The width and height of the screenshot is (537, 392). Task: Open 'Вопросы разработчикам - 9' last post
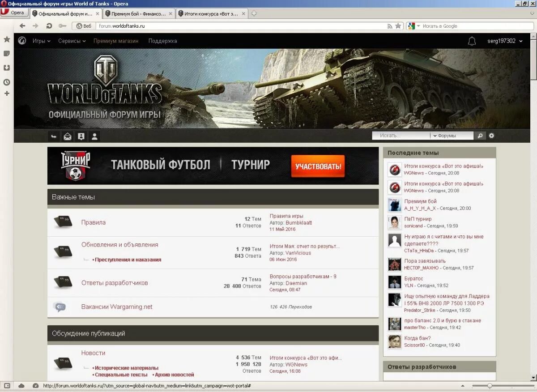pyautogui.click(x=303, y=277)
